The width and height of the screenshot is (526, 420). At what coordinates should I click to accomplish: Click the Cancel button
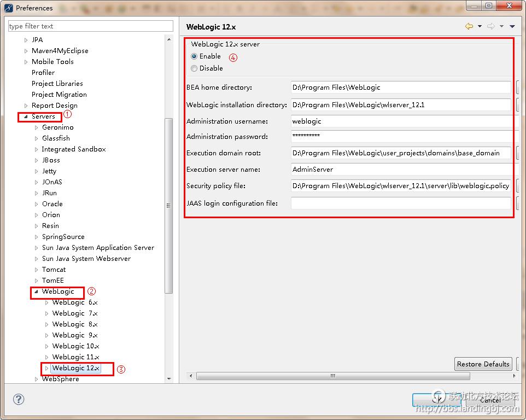pyautogui.click(x=490, y=400)
